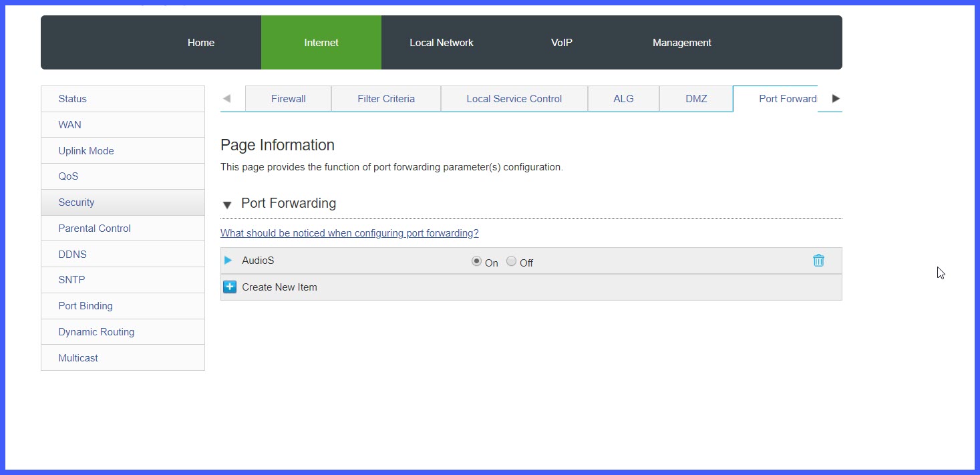Viewport: 980px width, 475px height.
Task: Collapse the Port Forwarding section
Action: click(227, 205)
